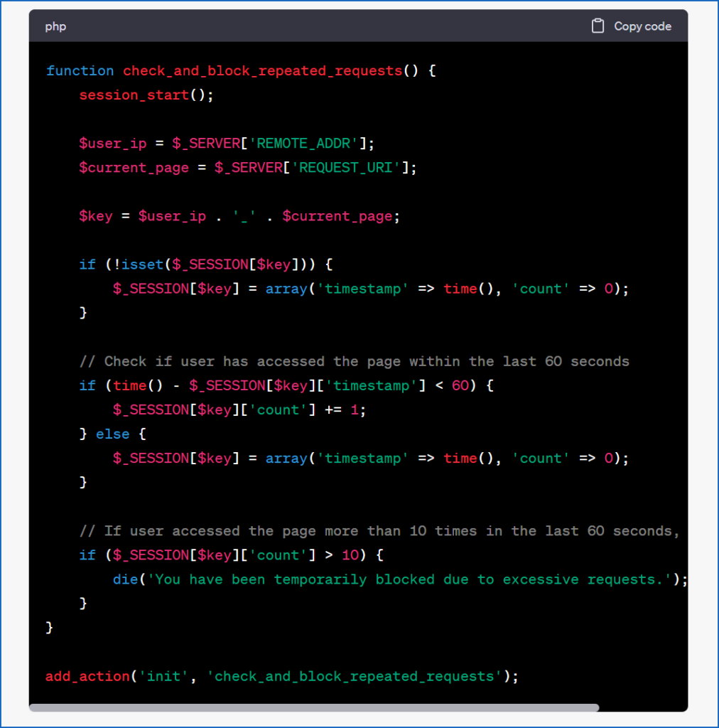Click the comment about last 60 seconds check
Viewport: 719px width, 728px height.
pos(355,361)
